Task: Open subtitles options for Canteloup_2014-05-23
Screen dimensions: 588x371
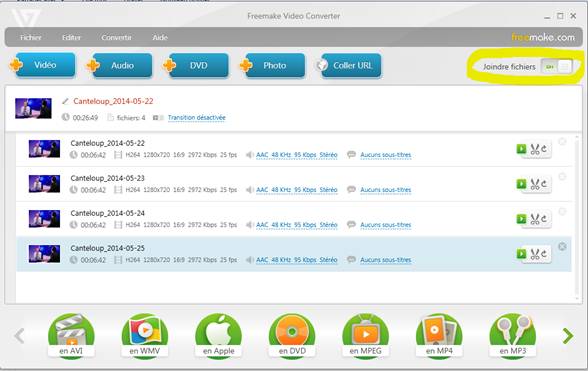Action: click(x=386, y=190)
